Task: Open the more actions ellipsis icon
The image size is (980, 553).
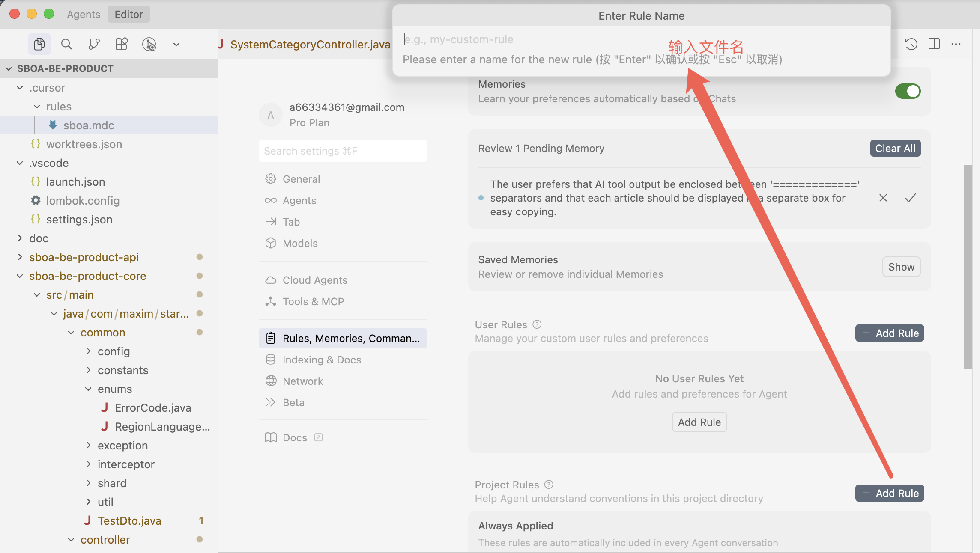Action: (x=956, y=44)
